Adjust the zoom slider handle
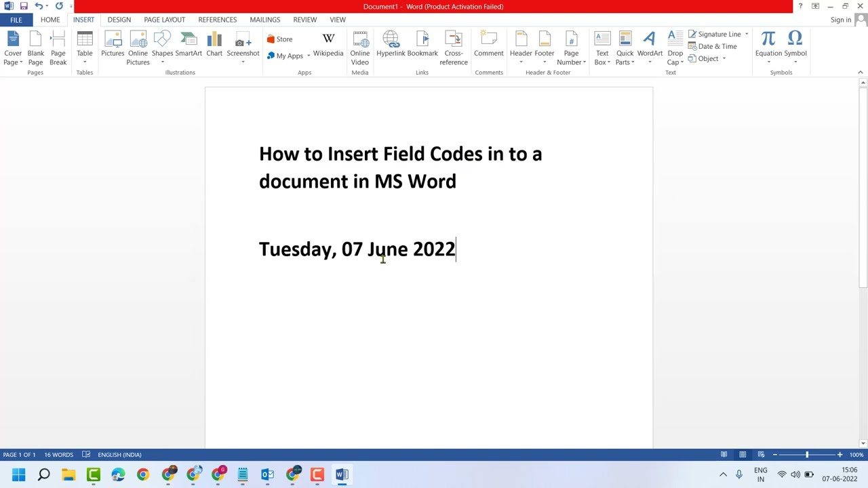The width and height of the screenshot is (868, 488). pyautogui.click(x=807, y=455)
